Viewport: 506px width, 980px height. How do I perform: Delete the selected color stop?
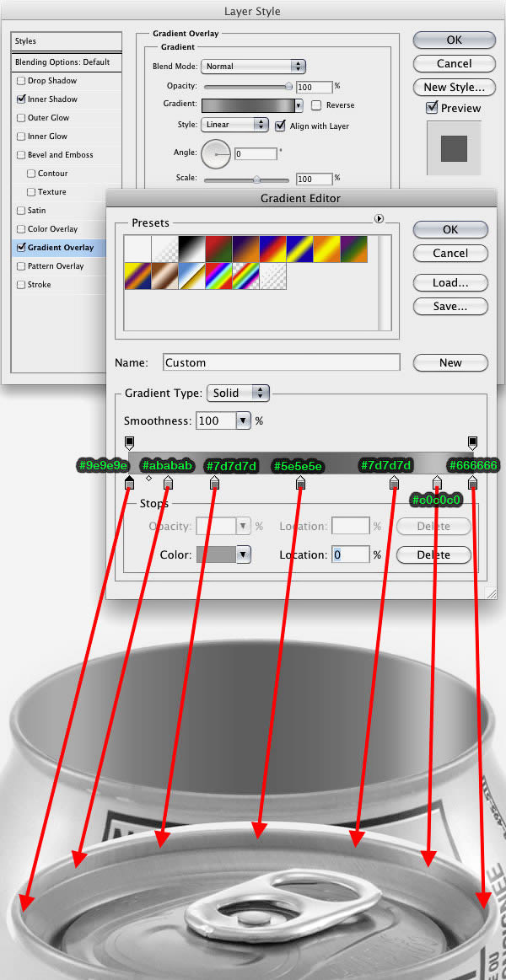tap(433, 554)
